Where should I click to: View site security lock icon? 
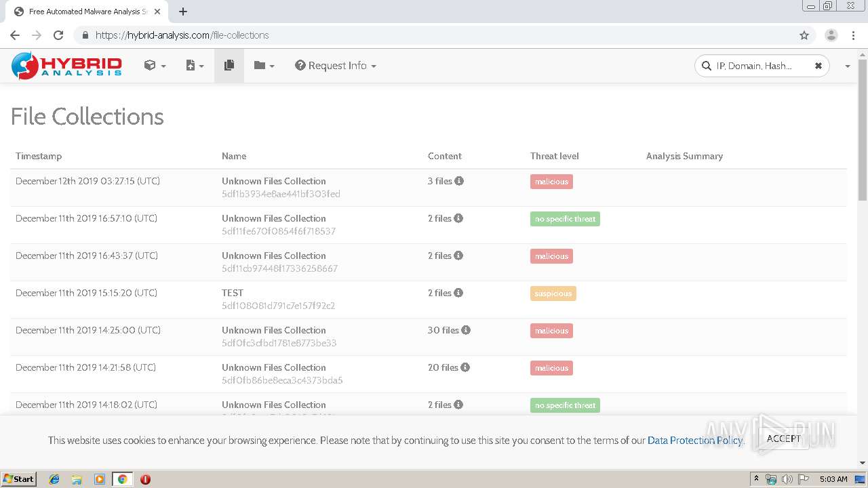(x=85, y=35)
